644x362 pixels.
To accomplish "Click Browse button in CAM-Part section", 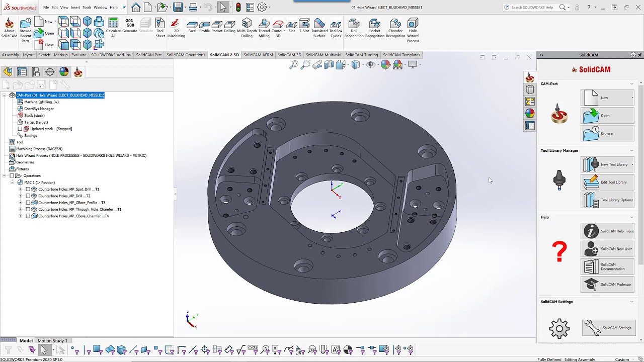I will point(608,133).
